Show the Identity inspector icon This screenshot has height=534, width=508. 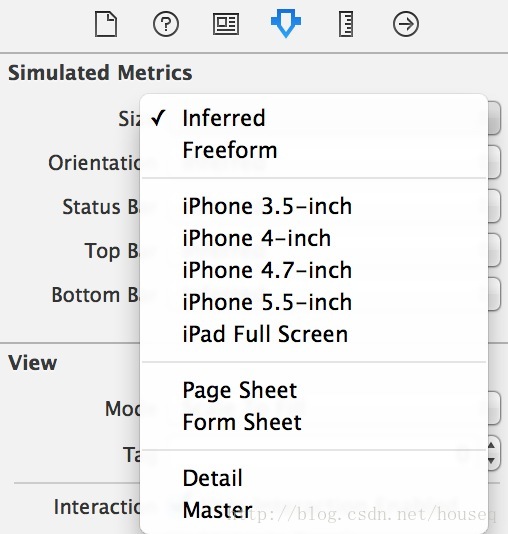(226, 24)
